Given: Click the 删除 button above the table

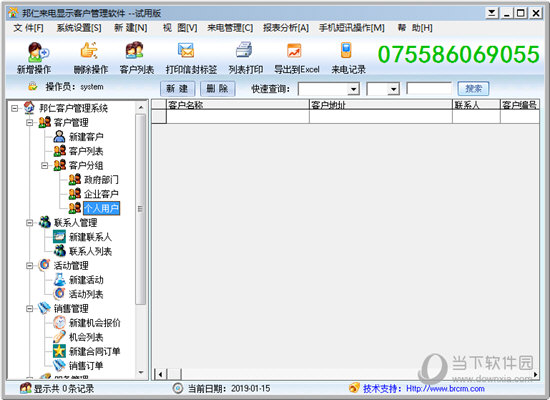Looking at the screenshot, I should pyautogui.click(x=217, y=88).
